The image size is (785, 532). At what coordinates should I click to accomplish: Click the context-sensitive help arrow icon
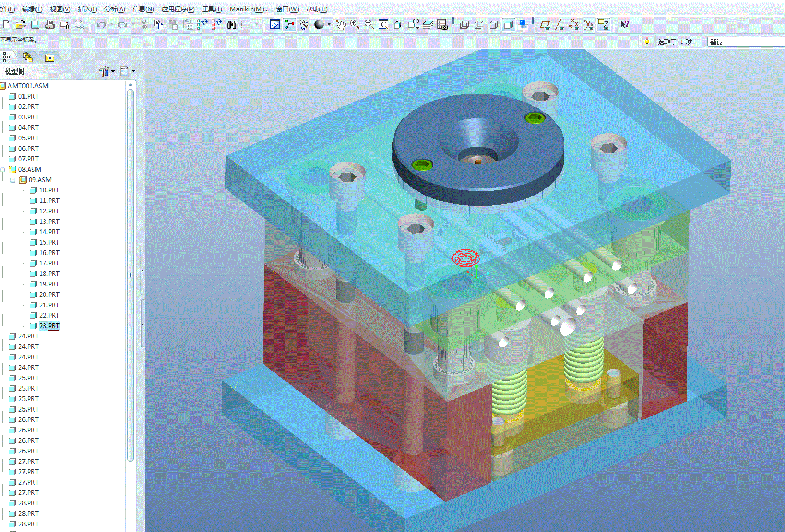[625, 25]
